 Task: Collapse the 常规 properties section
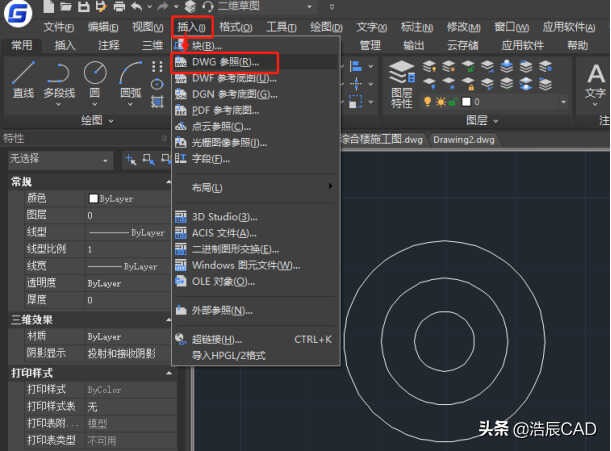[168, 182]
